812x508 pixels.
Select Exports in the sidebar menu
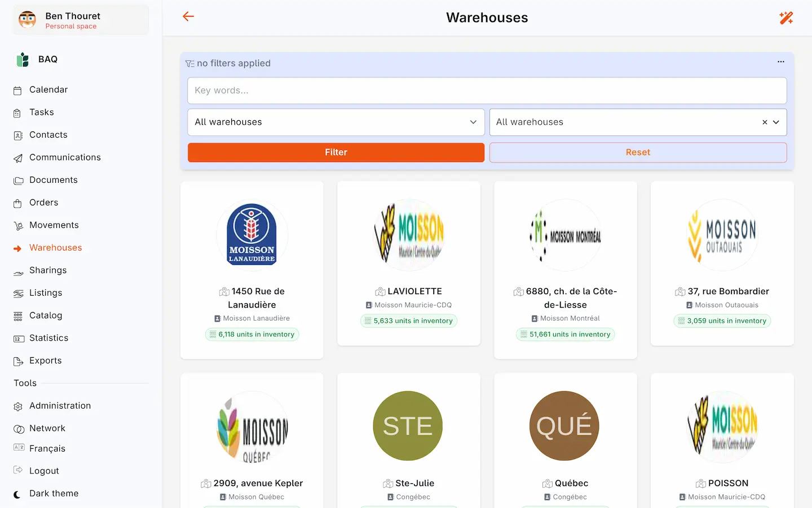pos(46,361)
